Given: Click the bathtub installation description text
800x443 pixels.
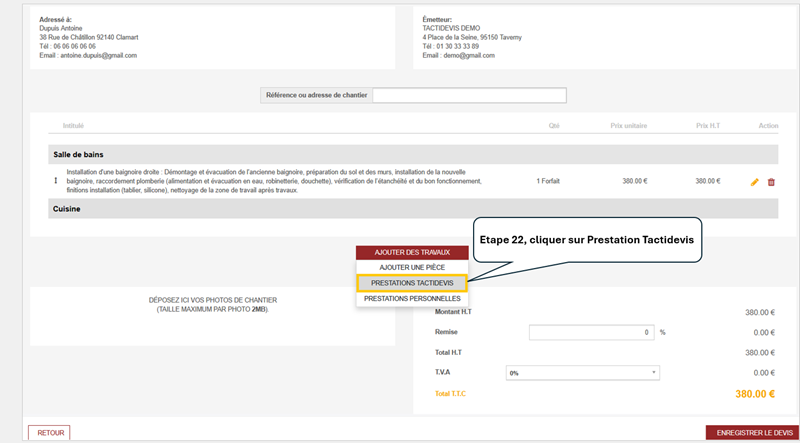Looking at the screenshot, I should tap(274, 181).
